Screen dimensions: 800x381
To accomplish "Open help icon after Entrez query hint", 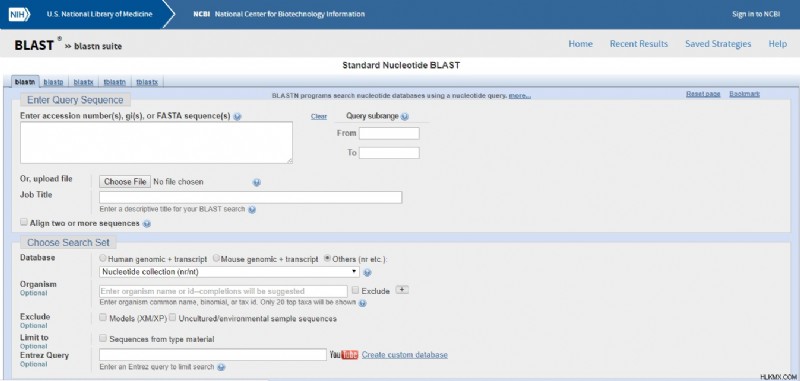I will pos(221,367).
